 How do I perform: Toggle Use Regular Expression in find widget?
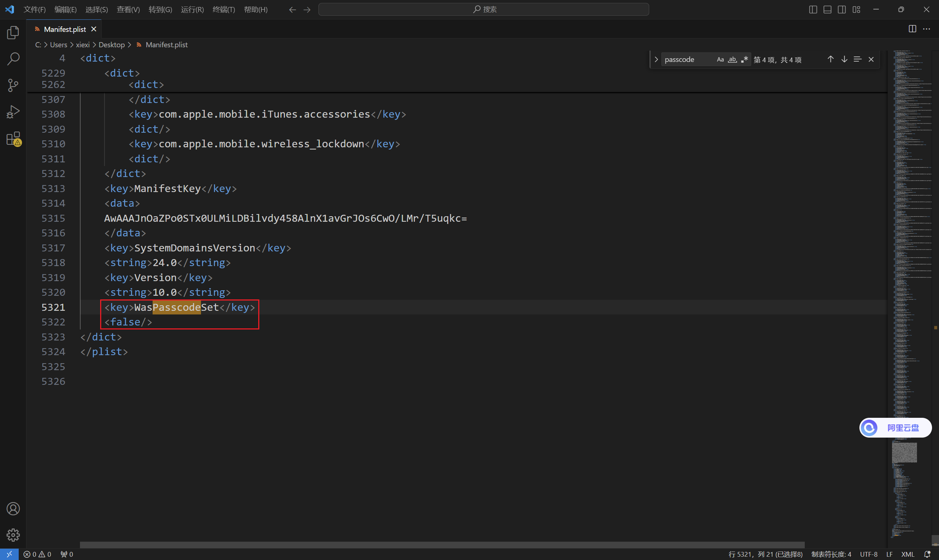(x=745, y=59)
